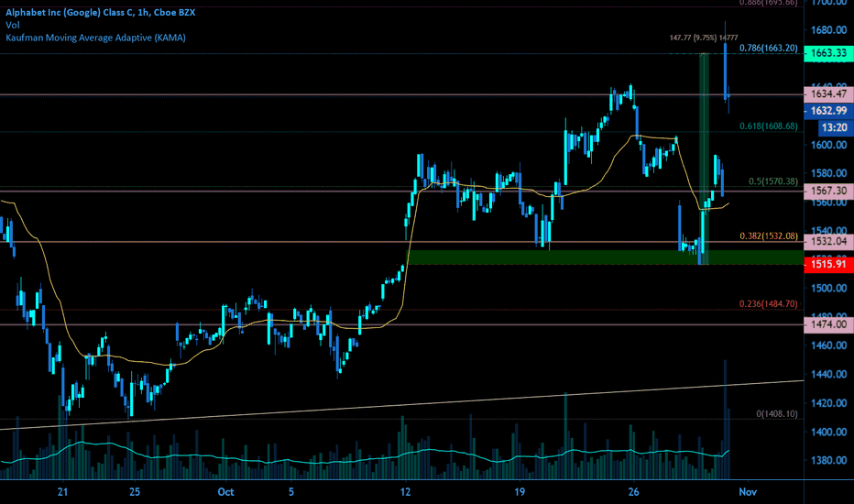854x504 pixels.
Task: Click the 1532.04 price line label
Action: 829,241
